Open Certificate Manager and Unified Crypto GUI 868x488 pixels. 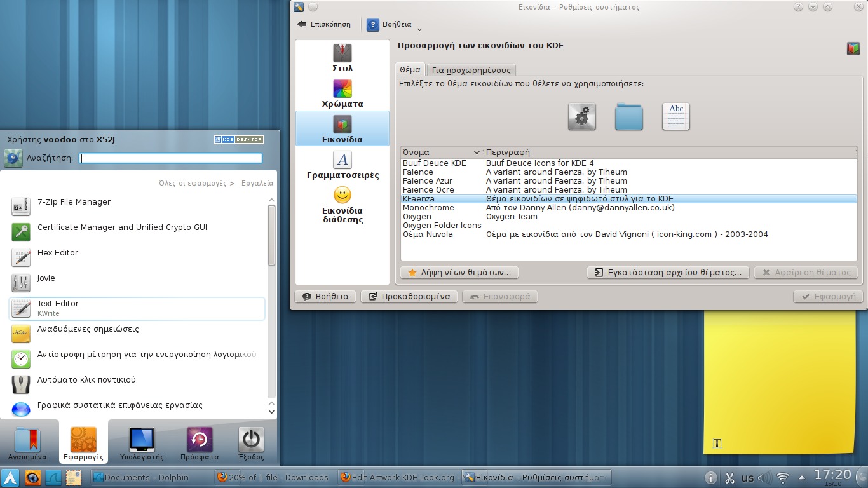tap(137, 232)
